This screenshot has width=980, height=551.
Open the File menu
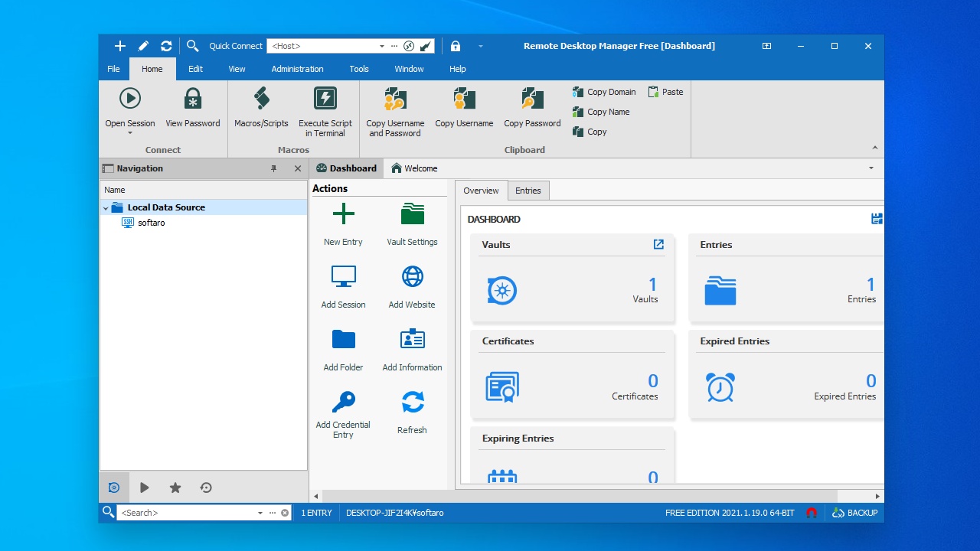point(113,69)
